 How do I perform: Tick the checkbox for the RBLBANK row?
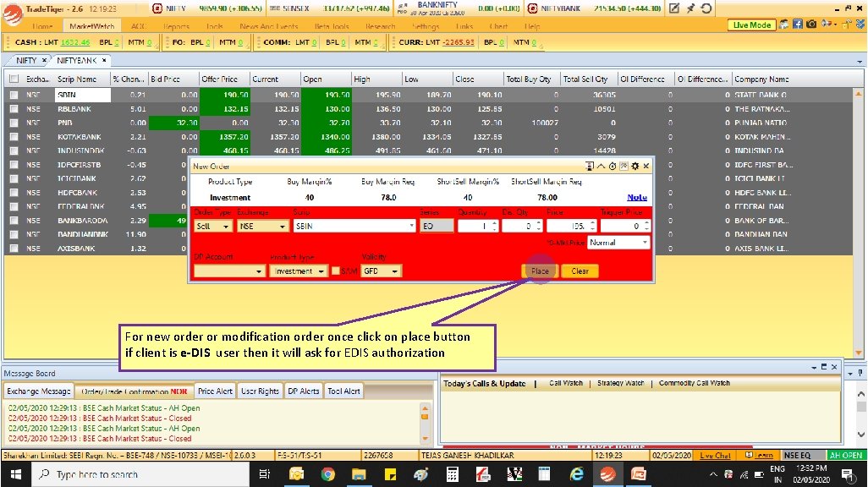click(14, 109)
